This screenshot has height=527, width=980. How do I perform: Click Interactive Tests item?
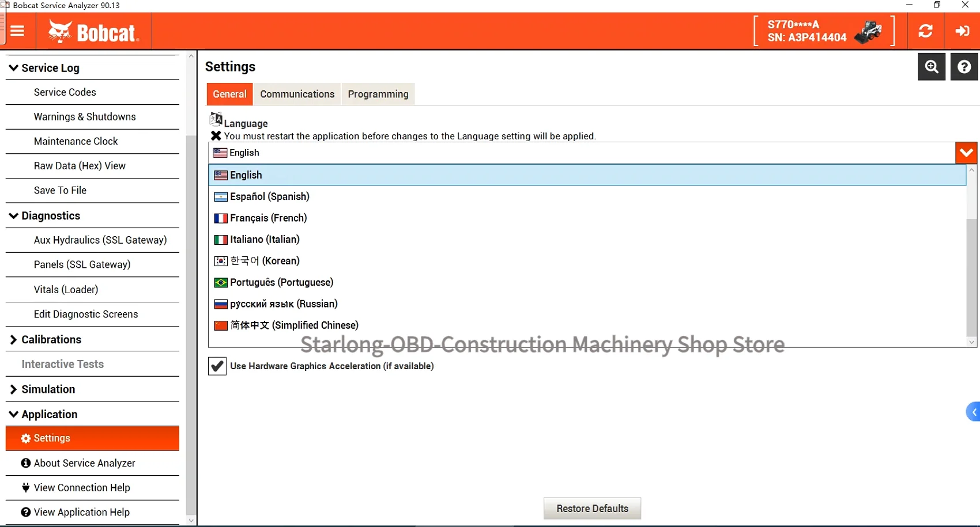click(x=92, y=365)
